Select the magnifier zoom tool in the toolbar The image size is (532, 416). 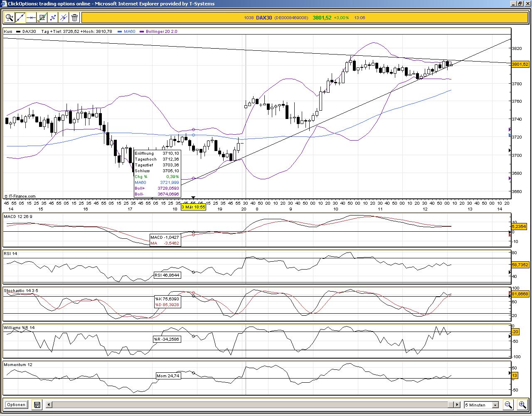[x=9, y=17]
